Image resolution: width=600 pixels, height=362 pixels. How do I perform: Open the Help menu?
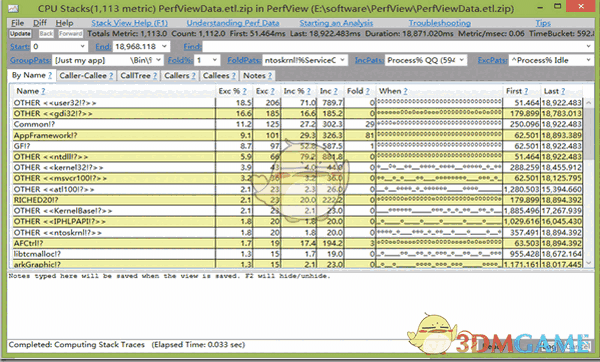tap(64, 23)
